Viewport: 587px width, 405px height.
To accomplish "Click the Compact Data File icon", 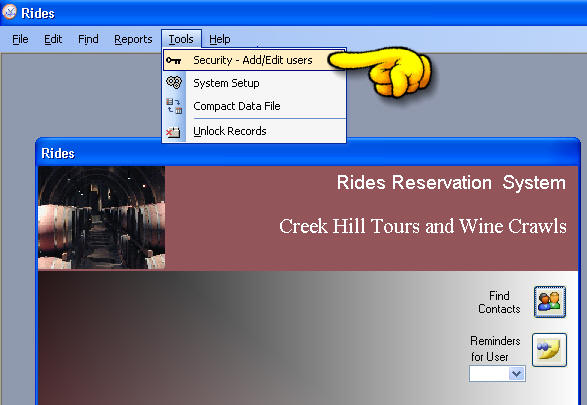I will (174, 106).
